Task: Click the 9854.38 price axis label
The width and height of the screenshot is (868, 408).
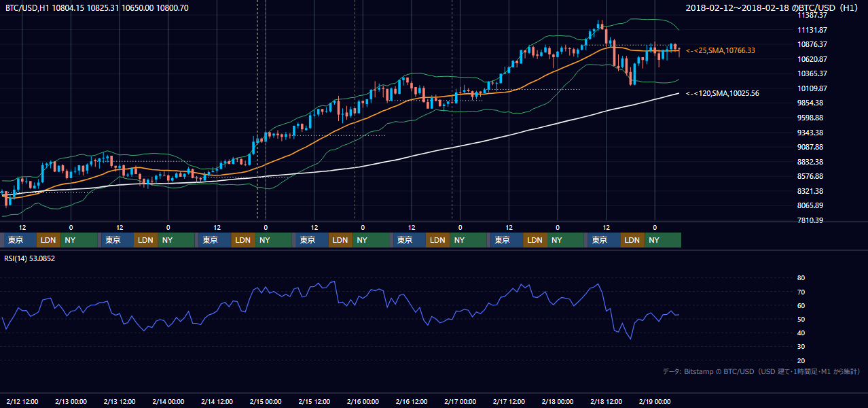Action: (810, 103)
